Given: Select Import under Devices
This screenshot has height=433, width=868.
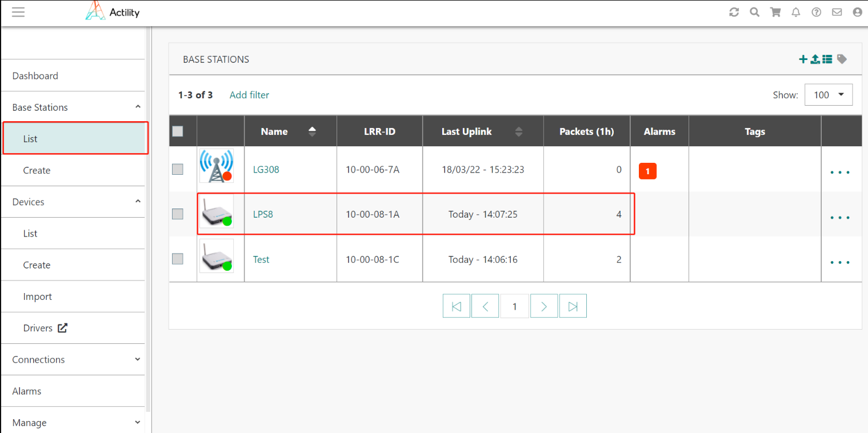Looking at the screenshot, I should tap(73, 296).
